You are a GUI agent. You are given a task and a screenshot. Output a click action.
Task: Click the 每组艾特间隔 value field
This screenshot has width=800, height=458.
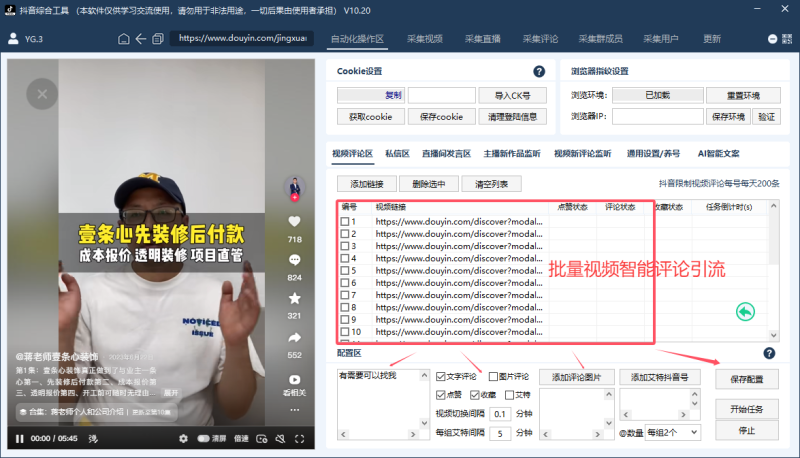click(x=499, y=433)
